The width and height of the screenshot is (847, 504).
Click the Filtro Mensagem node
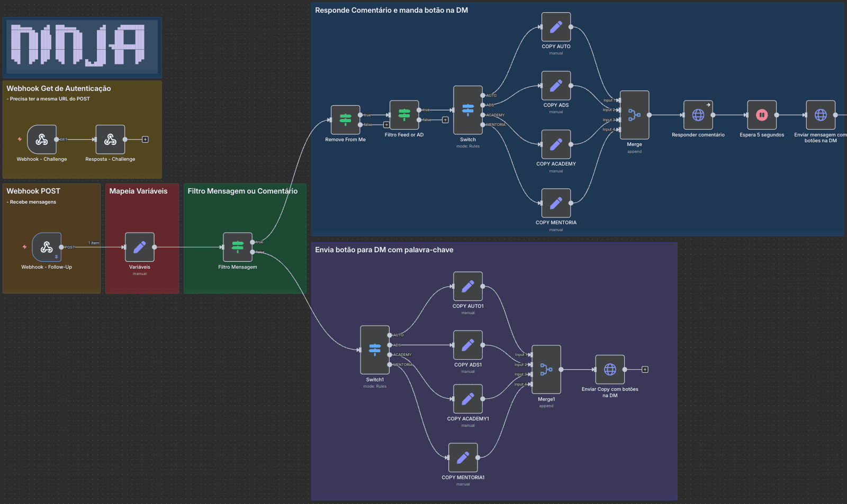pos(238,247)
